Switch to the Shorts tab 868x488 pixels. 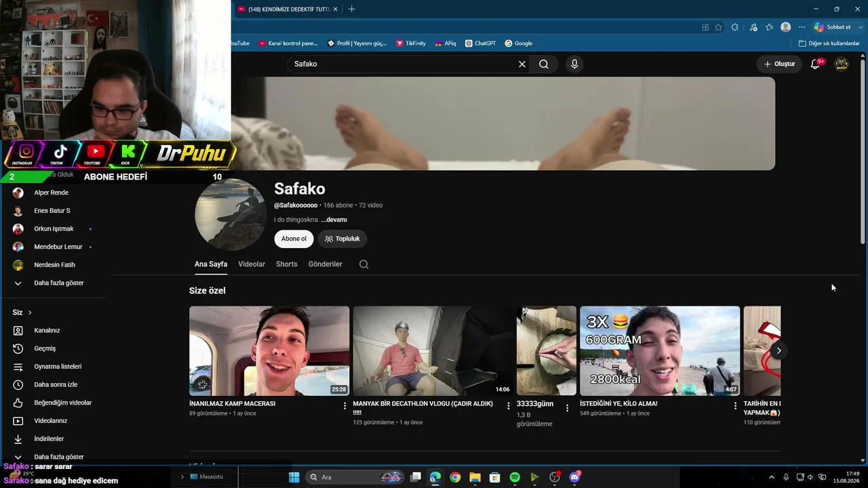pos(287,264)
